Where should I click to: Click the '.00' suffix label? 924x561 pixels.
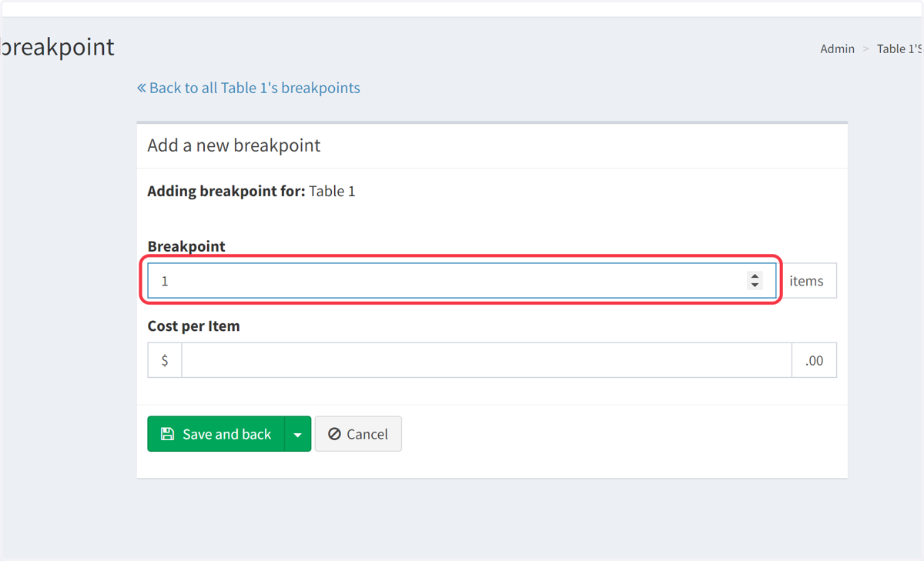(x=814, y=360)
